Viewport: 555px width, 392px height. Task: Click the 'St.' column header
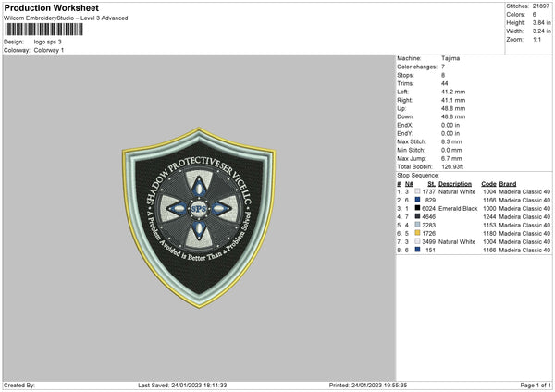point(431,184)
